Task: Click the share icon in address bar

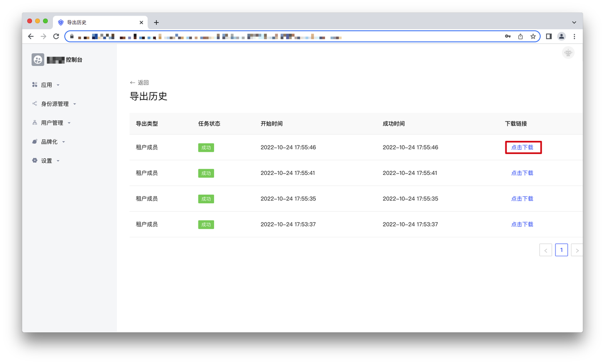Action: tap(520, 36)
